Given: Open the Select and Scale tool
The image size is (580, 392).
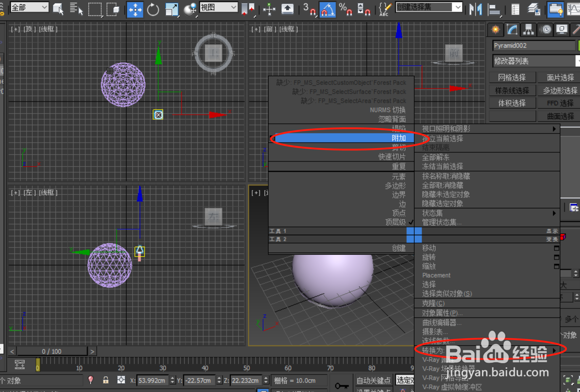Looking at the screenshot, I should coord(172,10).
